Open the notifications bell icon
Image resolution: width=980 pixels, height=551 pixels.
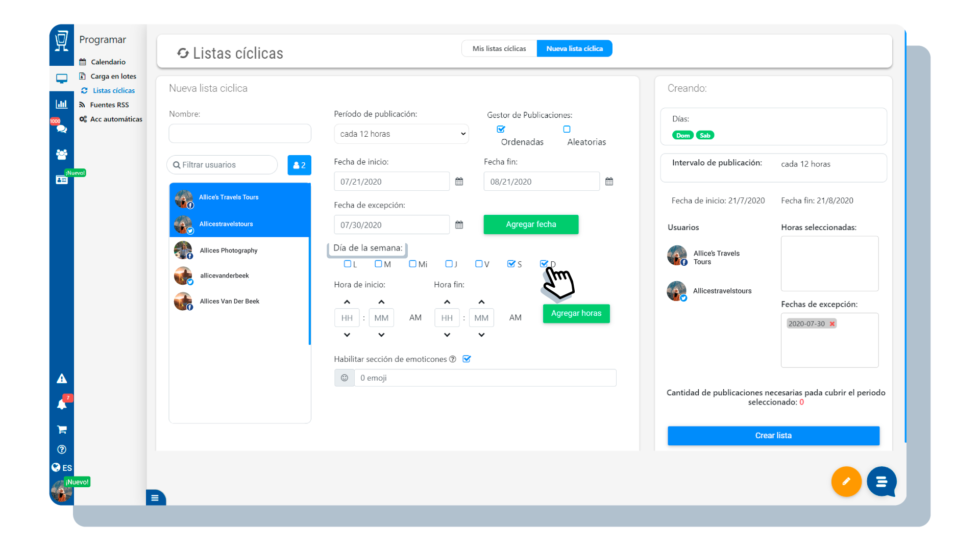pos(62,404)
